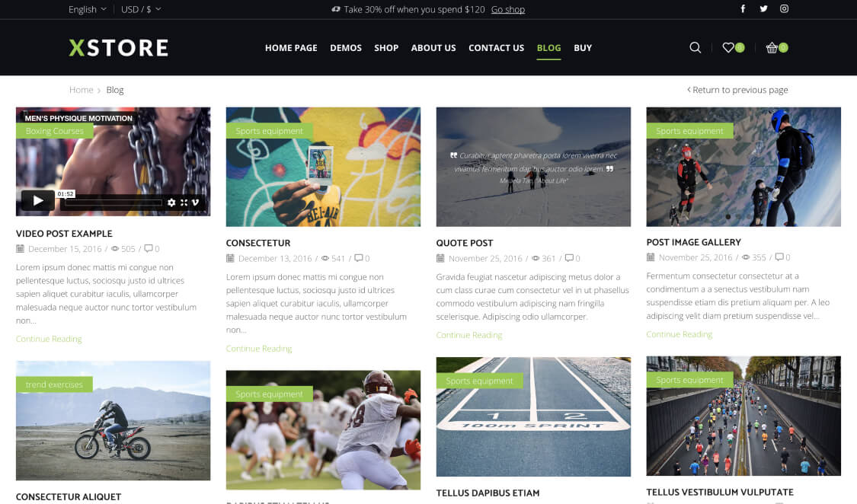Visit the Instagram social icon
This screenshot has width=857, height=504.
pos(784,8)
